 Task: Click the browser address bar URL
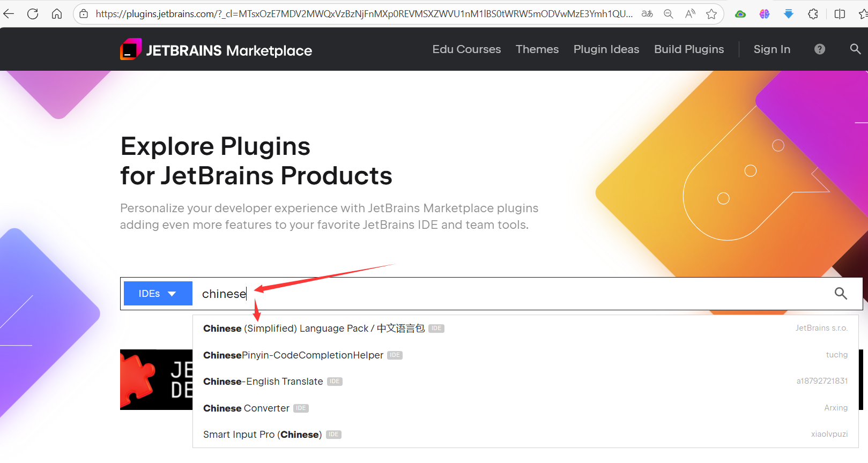click(364, 14)
